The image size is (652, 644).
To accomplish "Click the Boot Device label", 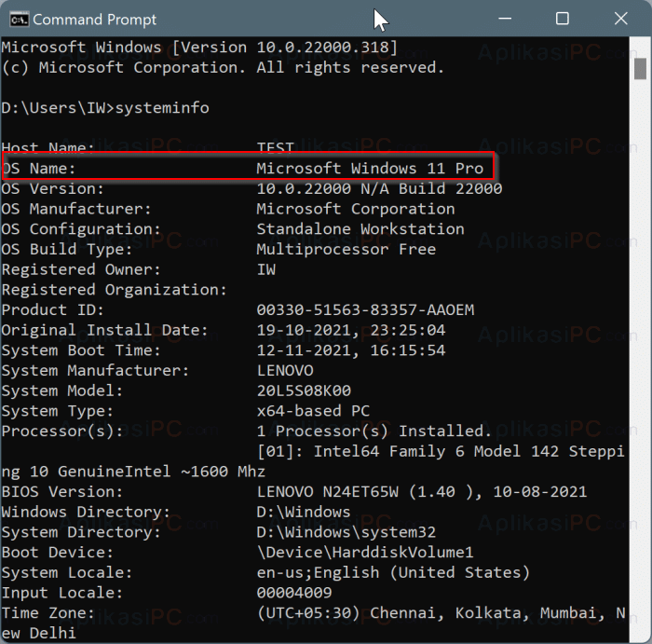I will (x=58, y=553).
